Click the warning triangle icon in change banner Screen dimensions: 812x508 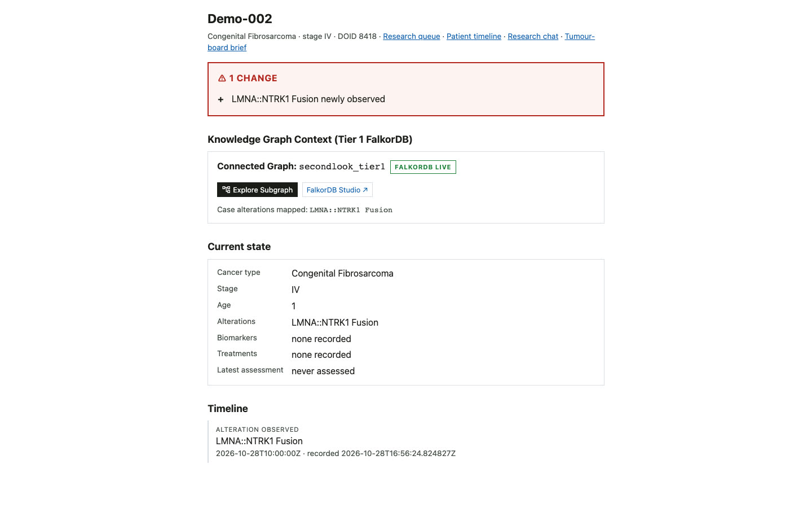(222, 78)
